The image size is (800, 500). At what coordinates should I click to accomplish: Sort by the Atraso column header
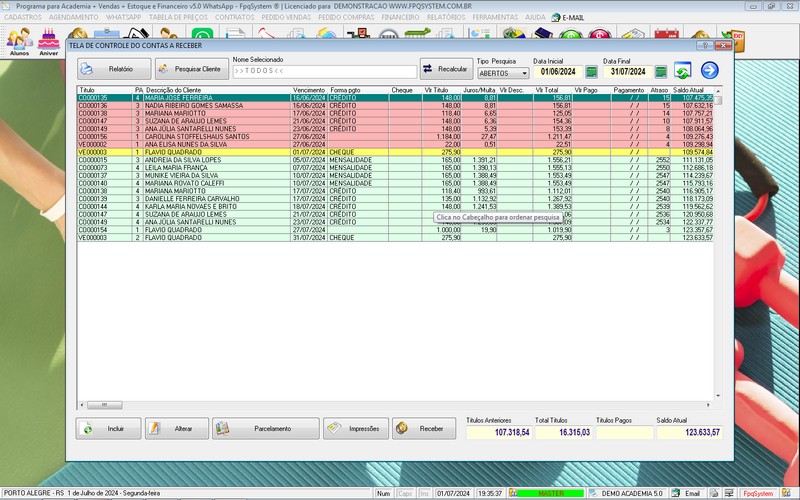click(659, 90)
